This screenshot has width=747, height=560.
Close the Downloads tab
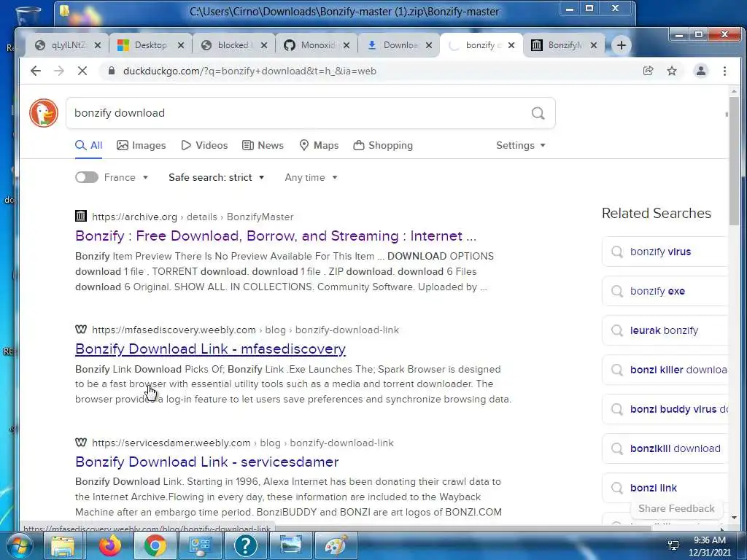(429, 45)
